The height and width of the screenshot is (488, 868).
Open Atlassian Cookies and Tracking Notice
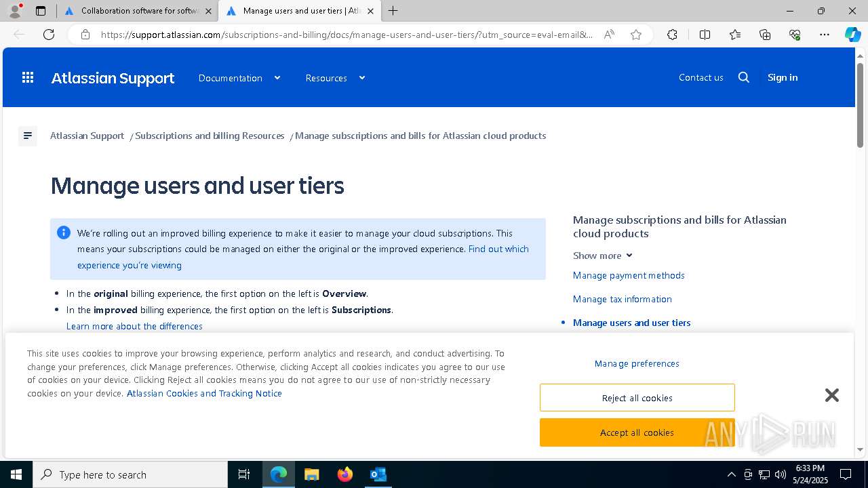(204, 393)
